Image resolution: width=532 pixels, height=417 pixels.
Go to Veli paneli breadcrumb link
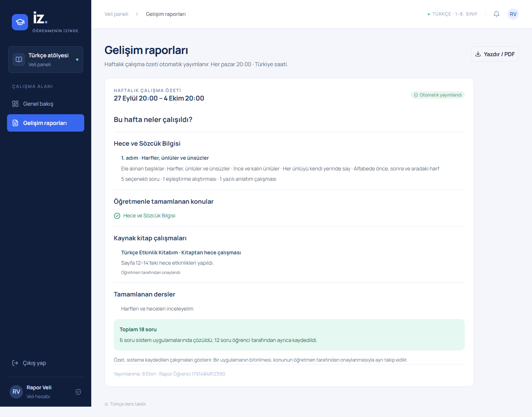pyautogui.click(x=116, y=14)
